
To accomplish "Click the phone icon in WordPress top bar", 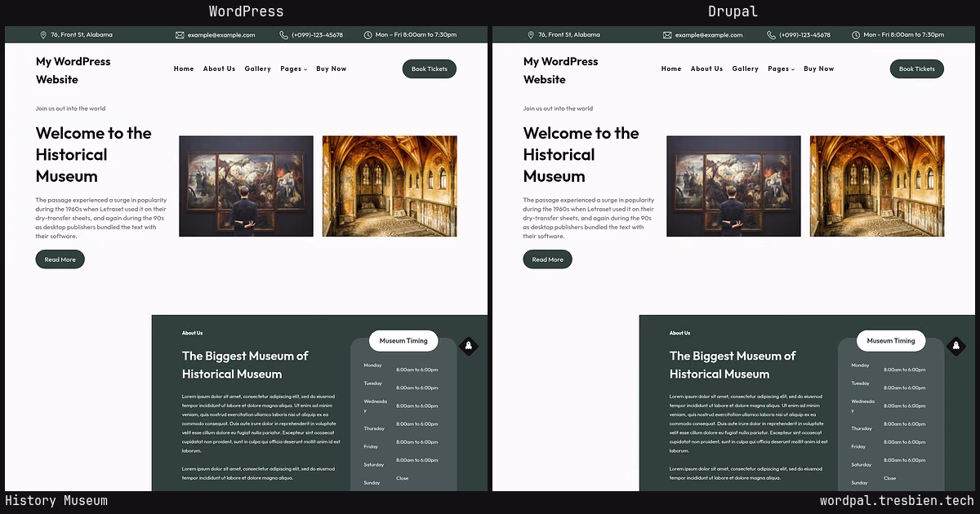I will (x=283, y=35).
